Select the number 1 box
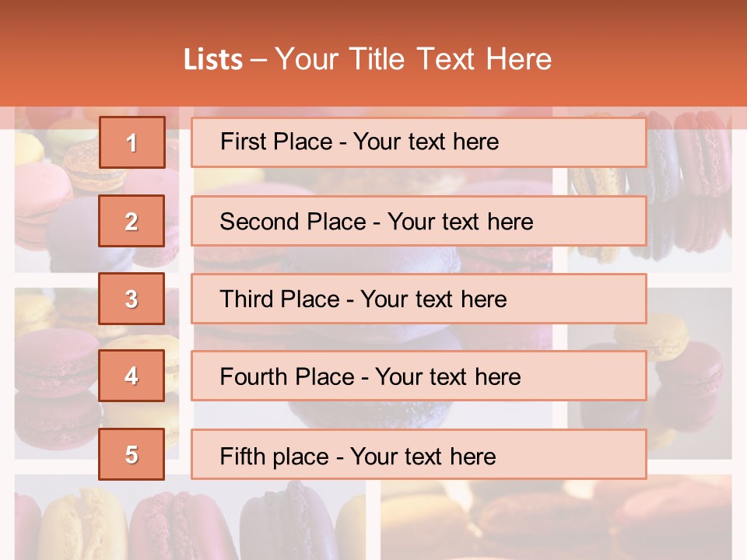Viewport: 747px width, 560px height. tap(132, 142)
